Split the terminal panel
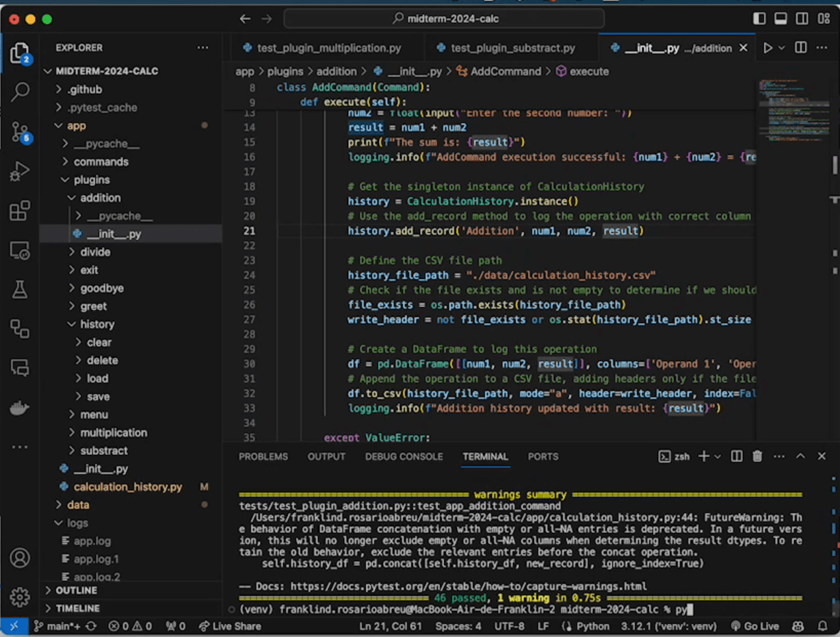The height and width of the screenshot is (637, 840). 737,456
